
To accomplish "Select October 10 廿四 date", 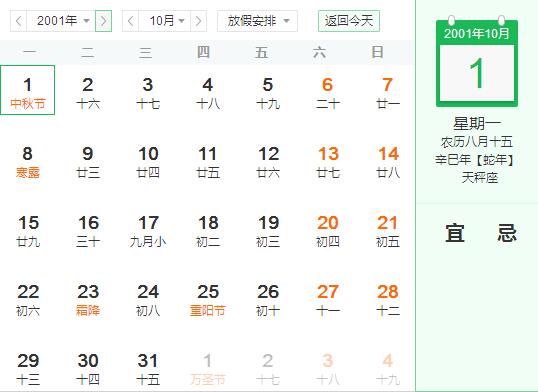I will point(148,162).
